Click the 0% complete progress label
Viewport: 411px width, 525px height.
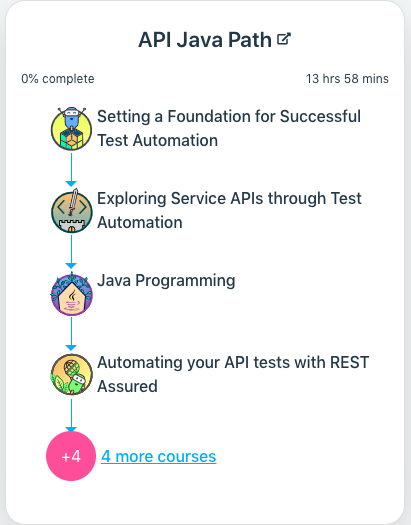[x=58, y=79]
